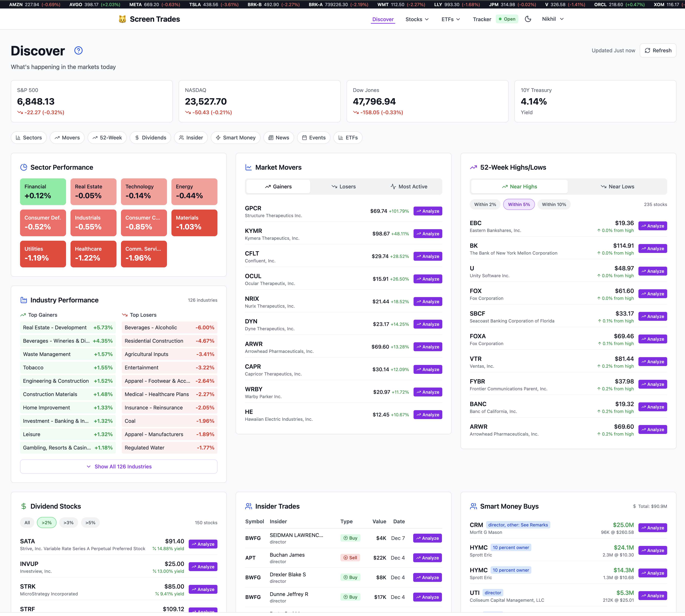The width and height of the screenshot is (685, 616).
Task: Click Beverages - Alcoholic industry row
Action: pyautogui.click(x=169, y=328)
